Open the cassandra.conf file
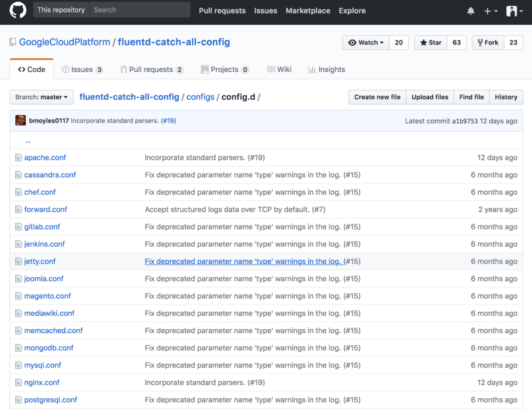 [50, 175]
